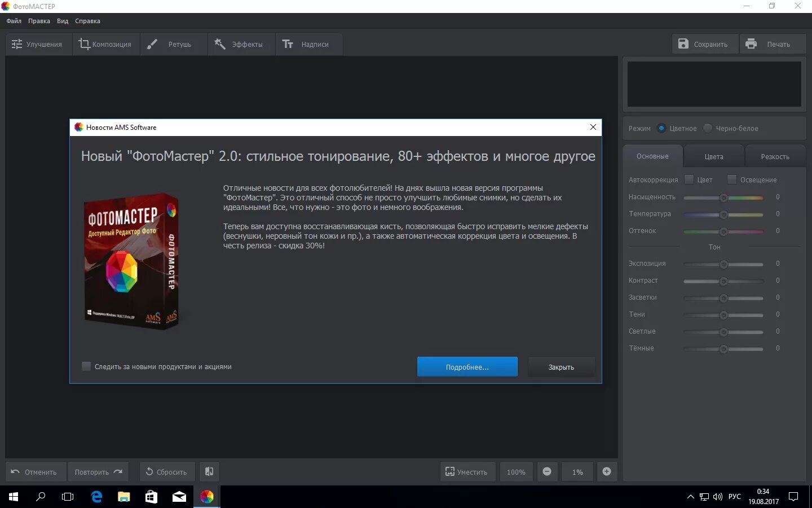Click the zoom out minus icon
This screenshot has height=508, width=812.
coord(547,472)
